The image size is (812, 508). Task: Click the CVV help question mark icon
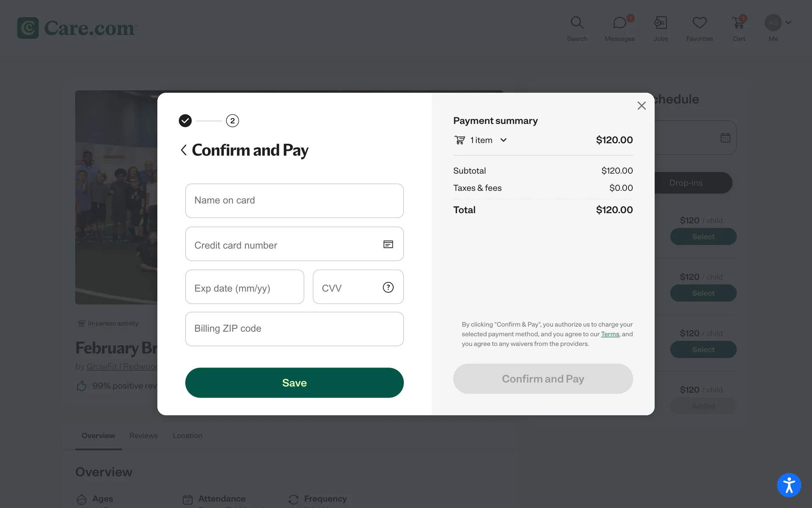pyautogui.click(x=388, y=287)
